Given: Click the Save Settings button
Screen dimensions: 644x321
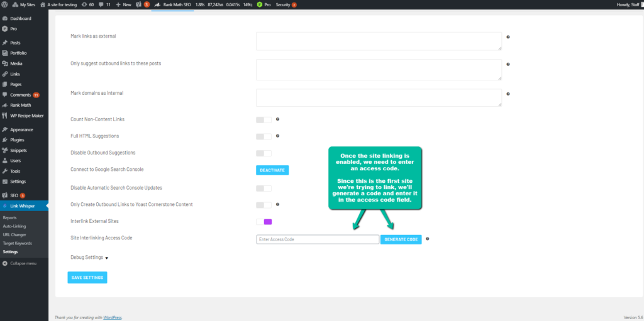Looking at the screenshot, I should (x=87, y=278).
